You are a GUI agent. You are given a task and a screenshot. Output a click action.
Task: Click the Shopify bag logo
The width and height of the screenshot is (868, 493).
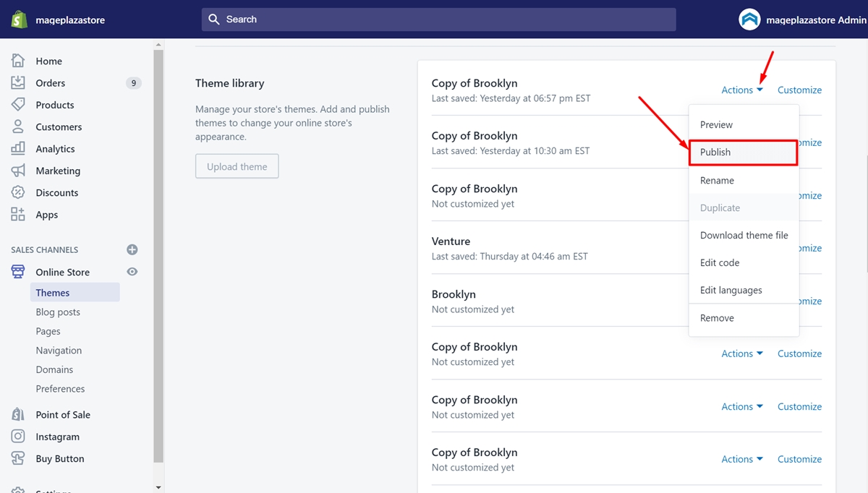pos(20,20)
